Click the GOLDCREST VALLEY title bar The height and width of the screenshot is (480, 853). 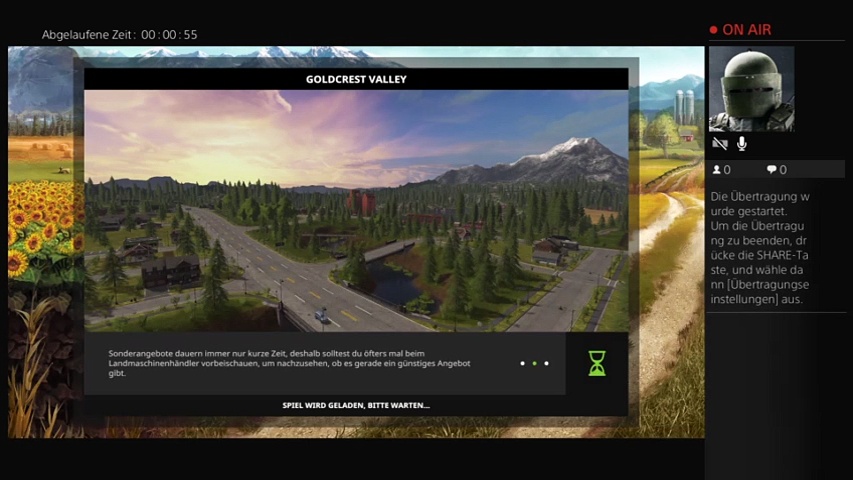[x=356, y=79]
